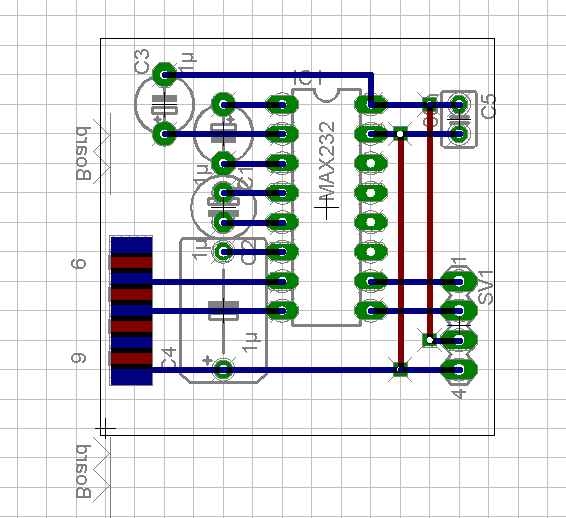This screenshot has width=566, height=518.
Task: Select the via left of SV1's third pad
Action: 430,340
